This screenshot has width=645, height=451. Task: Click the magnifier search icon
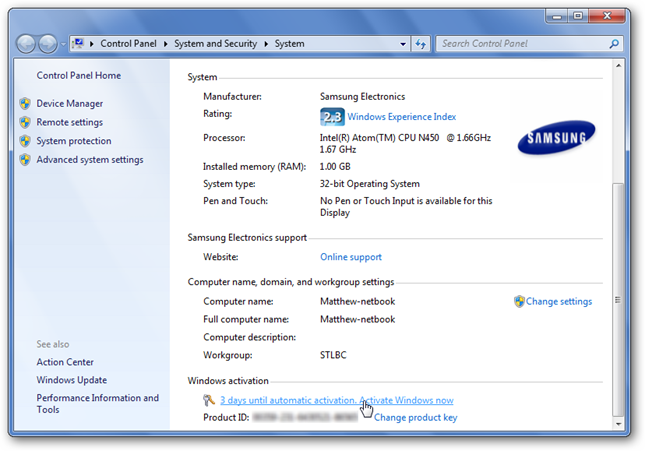pos(614,44)
